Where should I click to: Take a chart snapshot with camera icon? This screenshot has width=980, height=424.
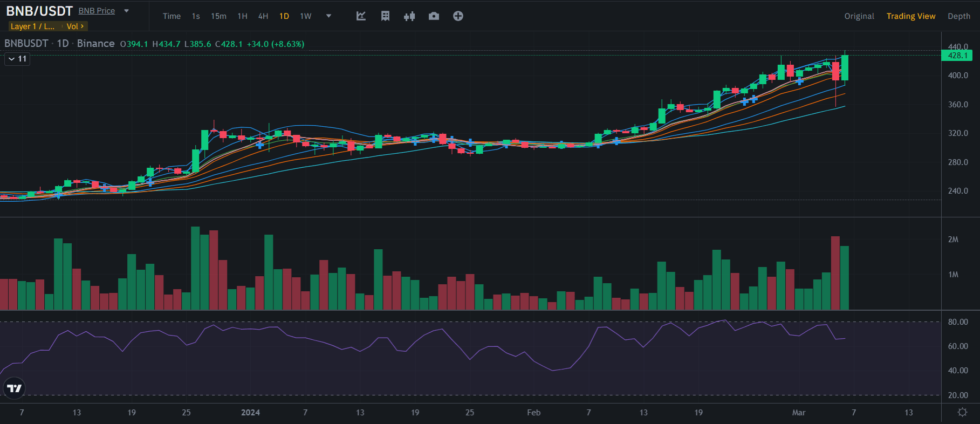point(434,16)
